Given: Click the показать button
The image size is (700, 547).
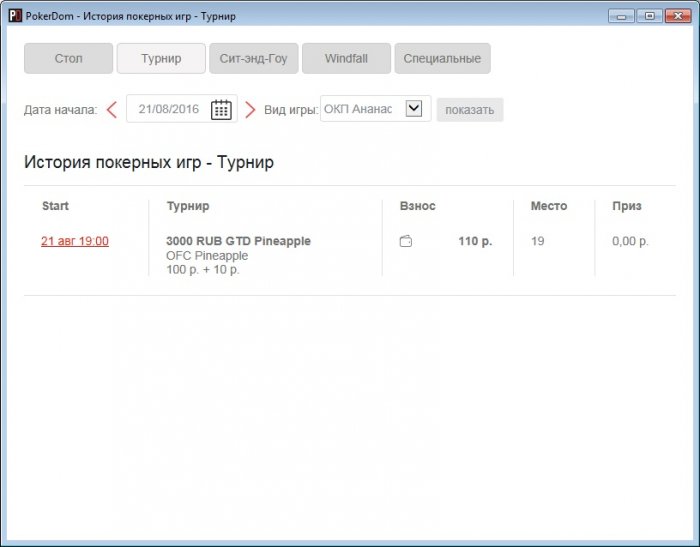Looking at the screenshot, I should (x=470, y=110).
